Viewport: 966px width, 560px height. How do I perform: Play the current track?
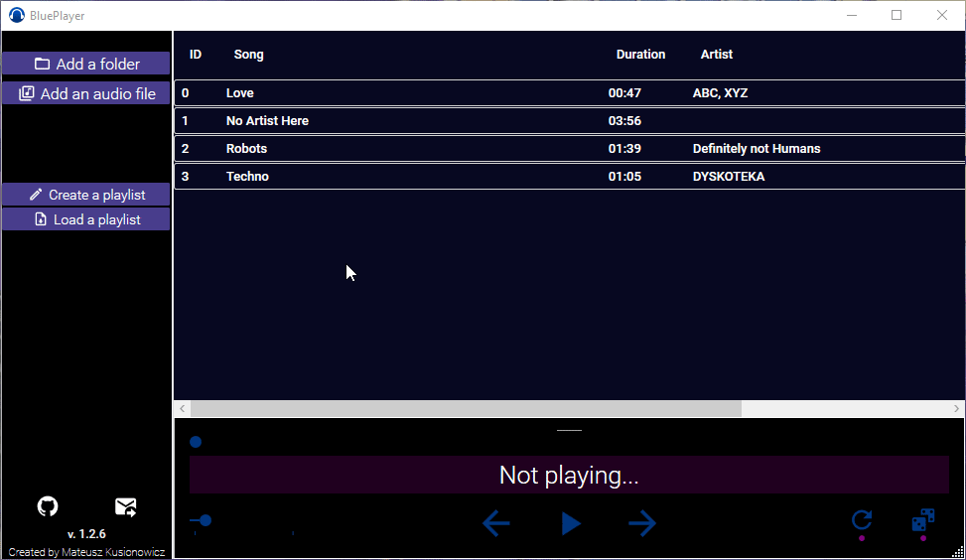571,523
